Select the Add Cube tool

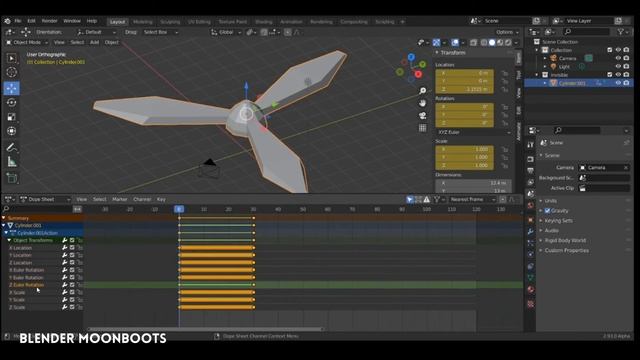pos(11,178)
